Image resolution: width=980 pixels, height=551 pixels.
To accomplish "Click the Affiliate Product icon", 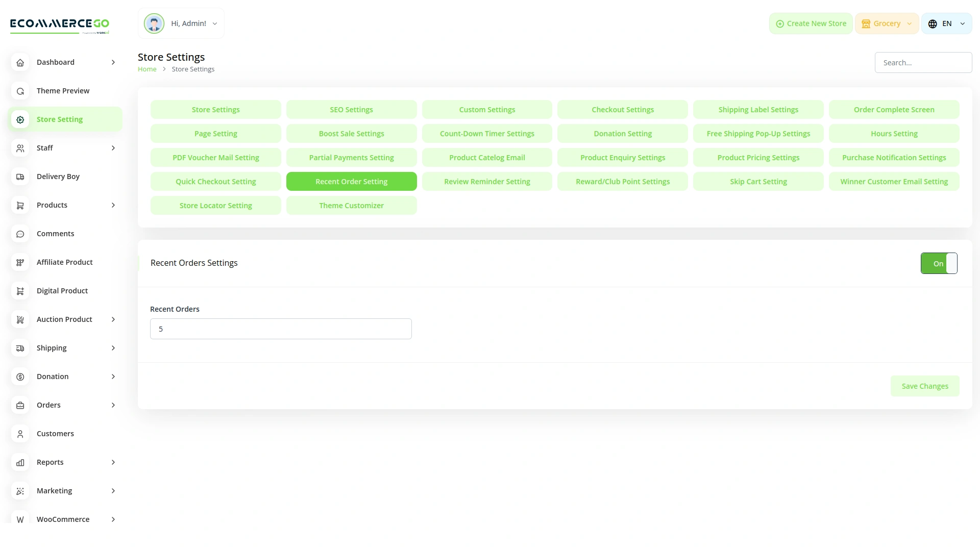I will pos(20,262).
